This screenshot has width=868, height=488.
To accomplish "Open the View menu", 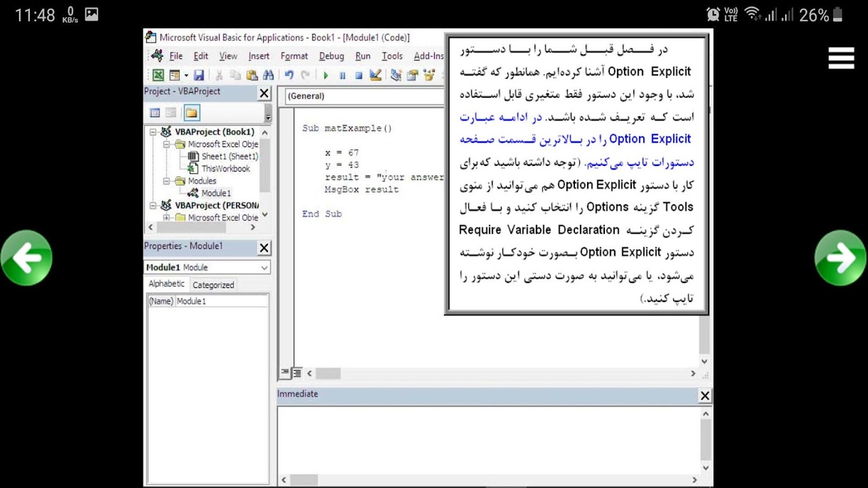I will tap(228, 56).
